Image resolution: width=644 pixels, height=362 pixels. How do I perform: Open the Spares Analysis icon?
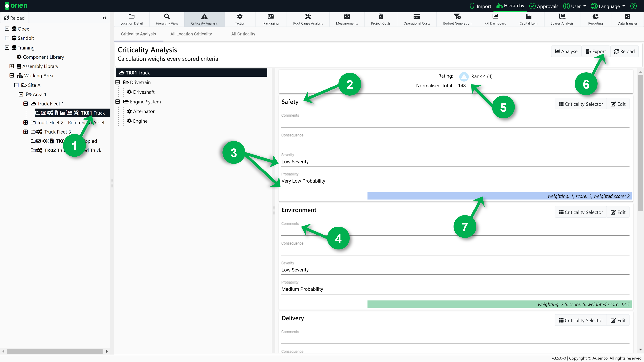[x=562, y=17]
